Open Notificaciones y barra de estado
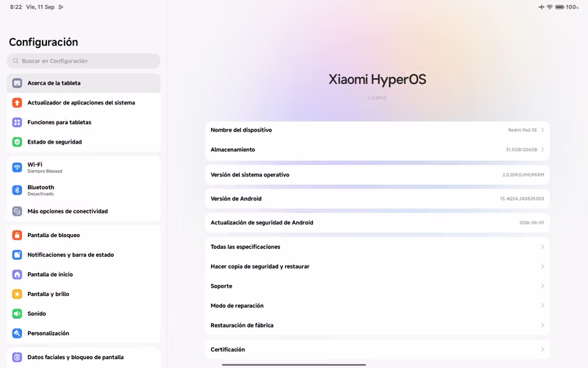 tap(84, 255)
